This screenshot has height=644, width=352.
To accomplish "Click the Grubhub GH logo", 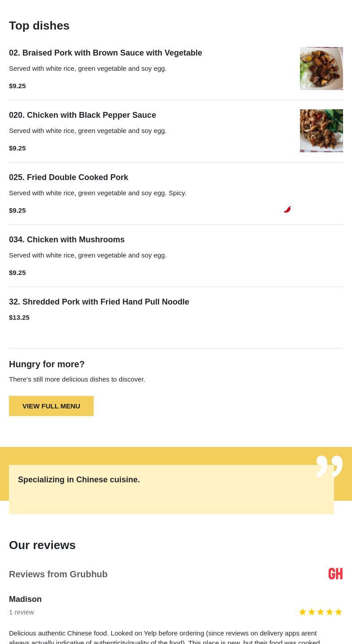I will 335,574.
